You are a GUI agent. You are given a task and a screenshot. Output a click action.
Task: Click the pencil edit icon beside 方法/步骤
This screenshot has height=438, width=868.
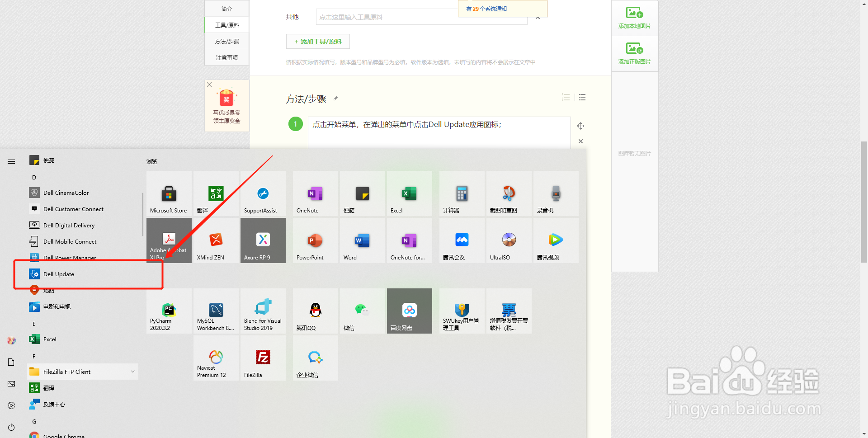pyautogui.click(x=335, y=99)
